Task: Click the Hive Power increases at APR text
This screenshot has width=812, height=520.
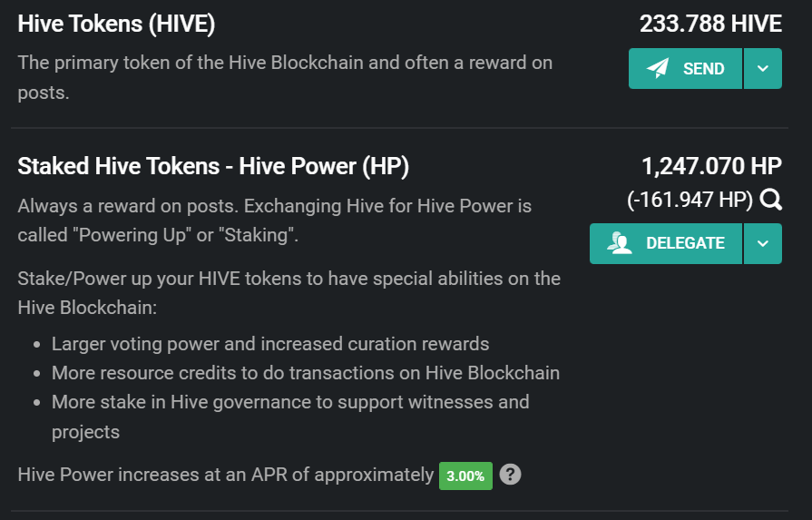Action: [x=225, y=475]
